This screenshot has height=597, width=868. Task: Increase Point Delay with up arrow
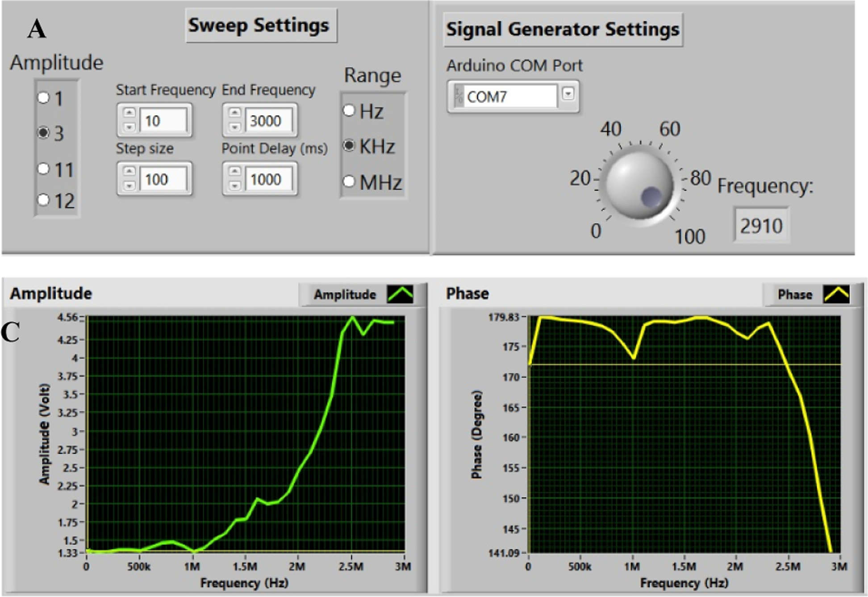pos(235,171)
